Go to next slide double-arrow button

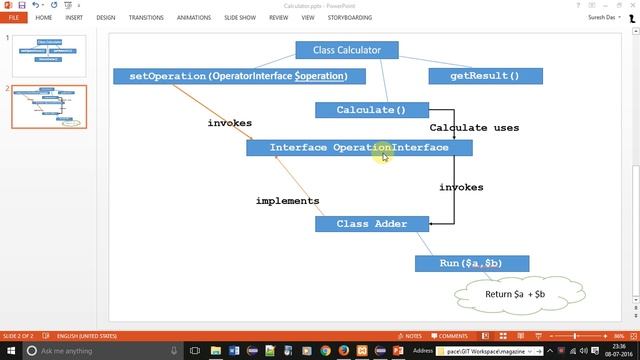coord(636,316)
